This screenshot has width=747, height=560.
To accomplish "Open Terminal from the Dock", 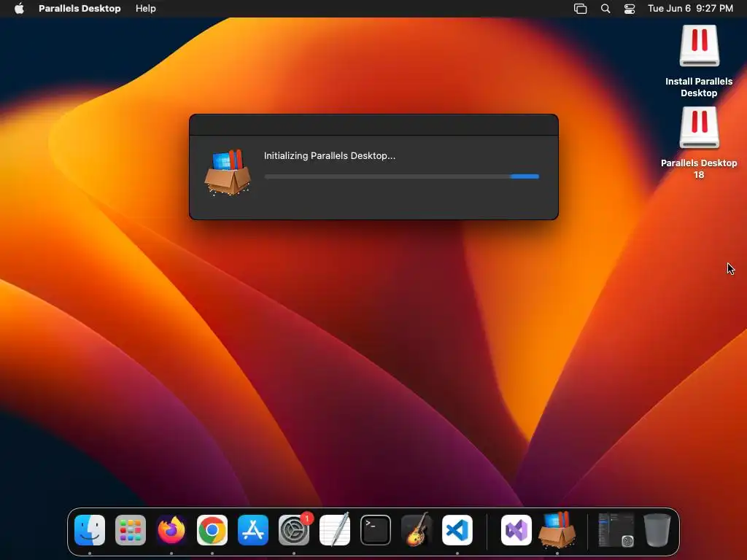I will 376,530.
